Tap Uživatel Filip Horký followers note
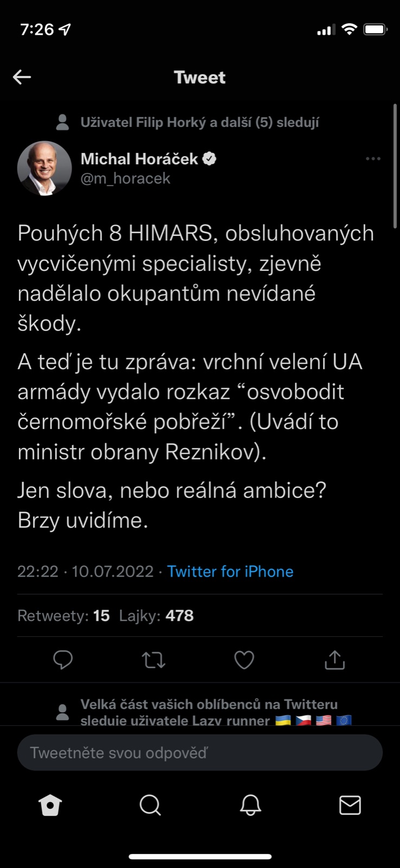Viewport: 400px width, 868px height. point(199,122)
